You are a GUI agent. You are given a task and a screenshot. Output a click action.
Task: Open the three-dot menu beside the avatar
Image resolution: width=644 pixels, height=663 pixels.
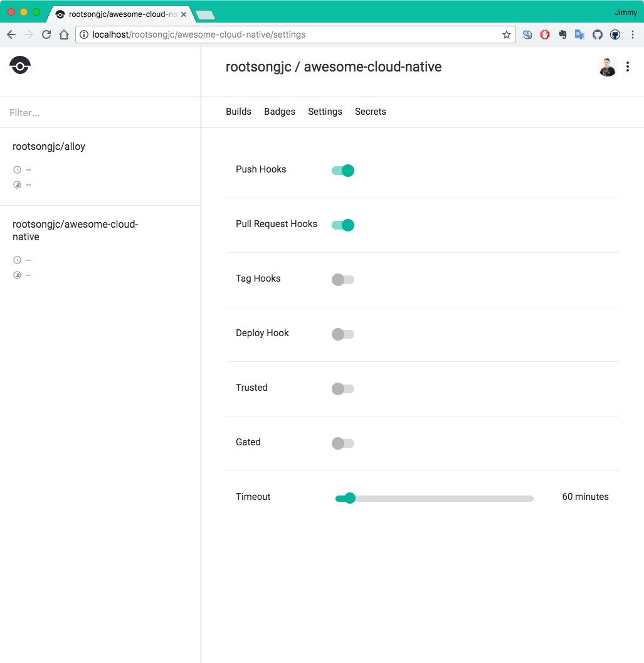(628, 67)
